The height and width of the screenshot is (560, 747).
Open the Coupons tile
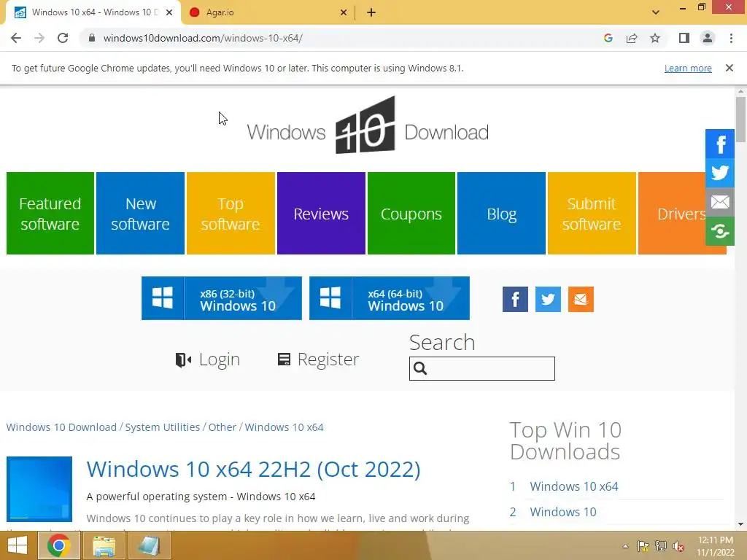(411, 214)
